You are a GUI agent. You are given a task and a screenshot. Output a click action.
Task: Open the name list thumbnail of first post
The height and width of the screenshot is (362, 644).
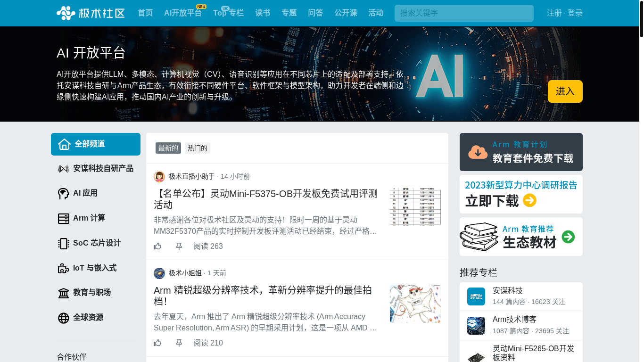coord(415,207)
